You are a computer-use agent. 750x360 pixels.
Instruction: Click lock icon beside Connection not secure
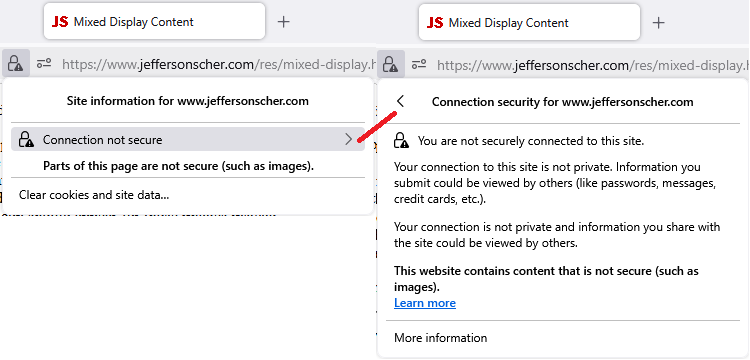(x=26, y=140)
